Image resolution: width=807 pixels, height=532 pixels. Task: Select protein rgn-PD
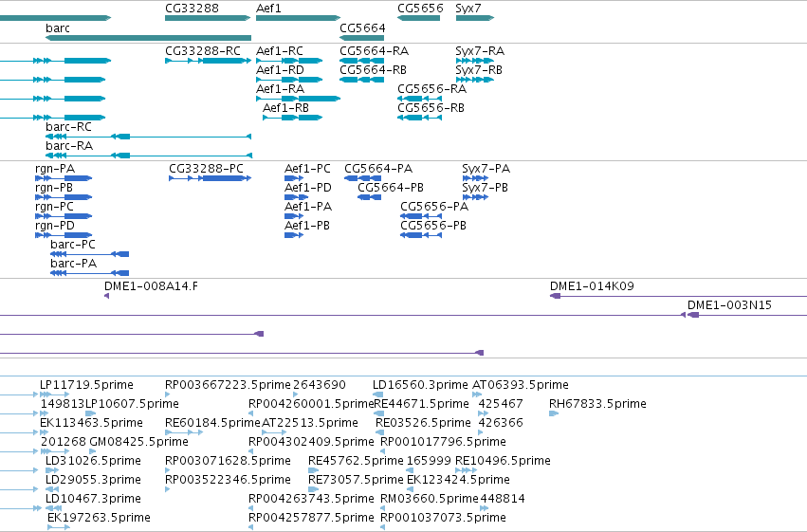(x=55, y=226)
